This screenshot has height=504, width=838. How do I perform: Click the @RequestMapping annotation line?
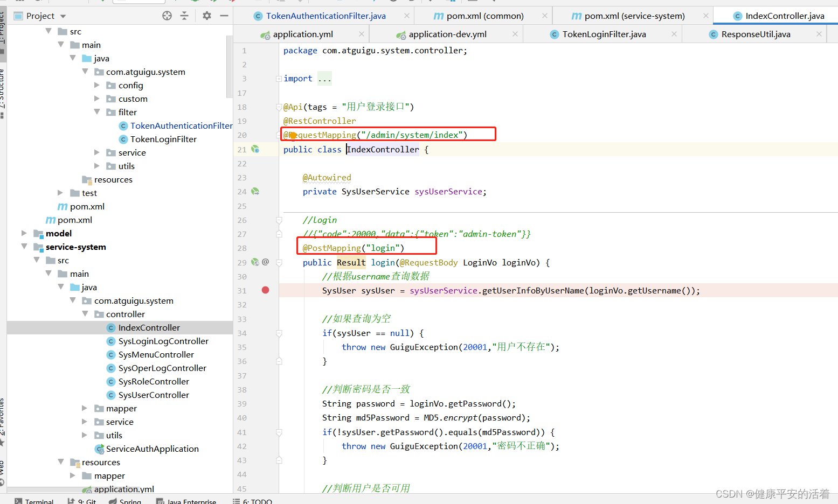(375, 135)
